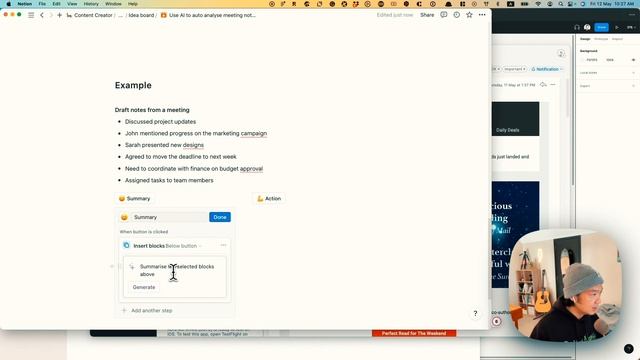Favorite this page with the star icon
640x360 pixels.
[469, 15]
